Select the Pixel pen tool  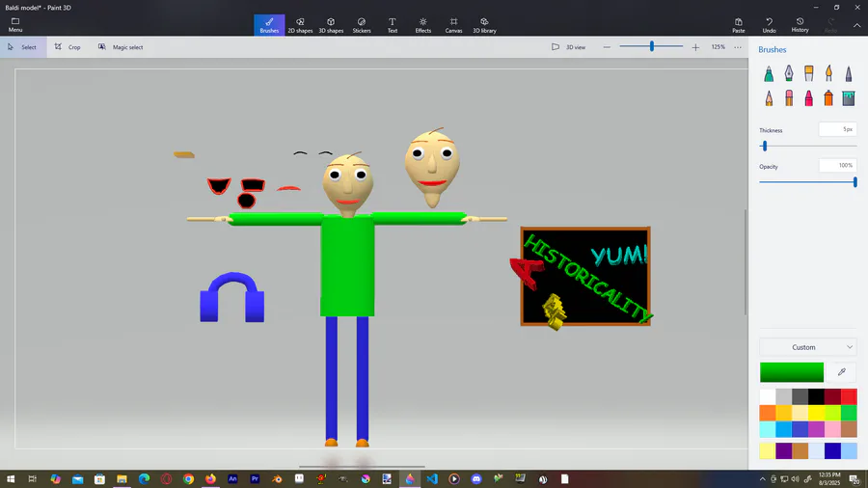pyautogui.click(x=849, y=73)
